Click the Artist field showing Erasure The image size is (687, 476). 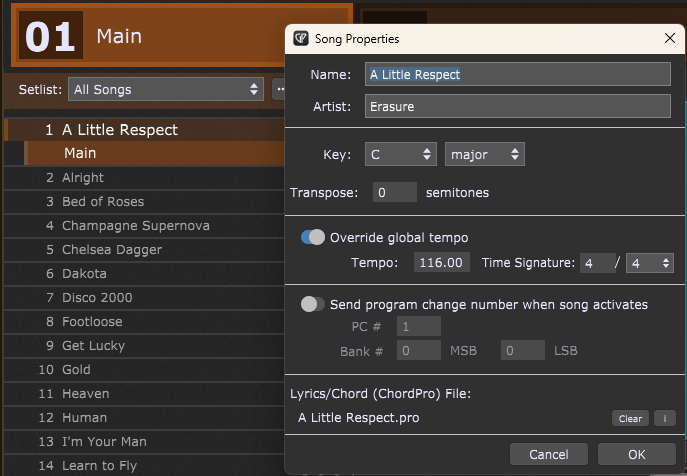517,106
